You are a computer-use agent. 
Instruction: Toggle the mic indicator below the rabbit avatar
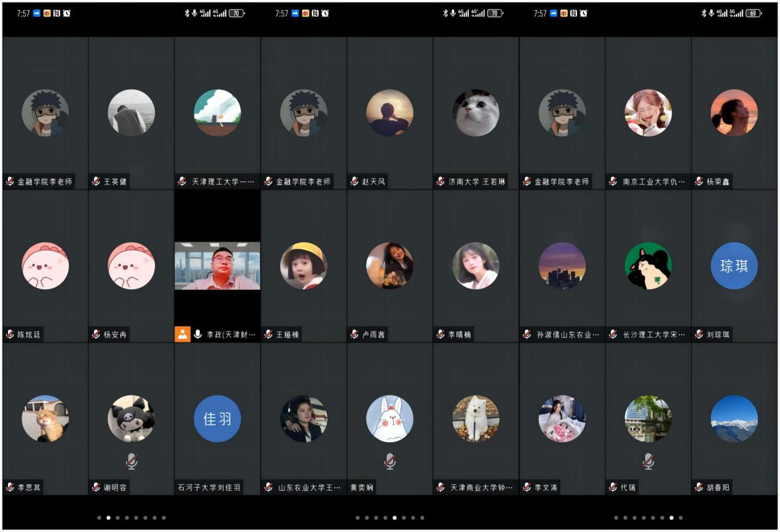[x=389, y=461]
